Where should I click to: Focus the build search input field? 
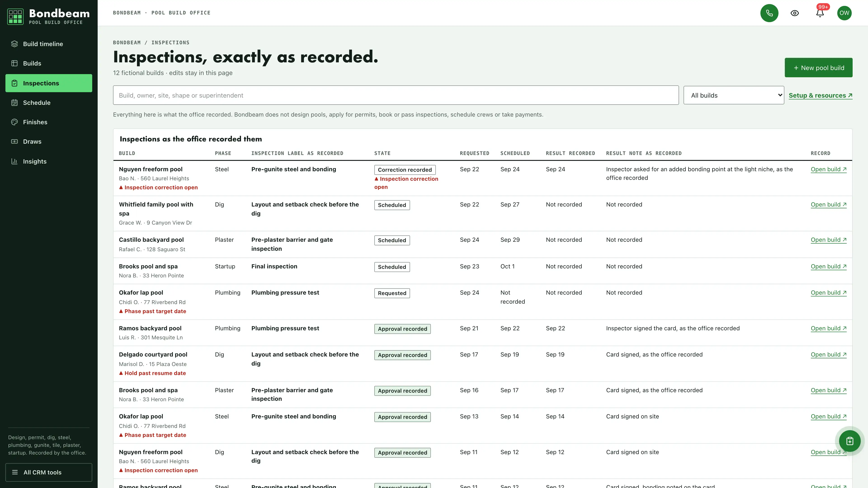(396, 95)
